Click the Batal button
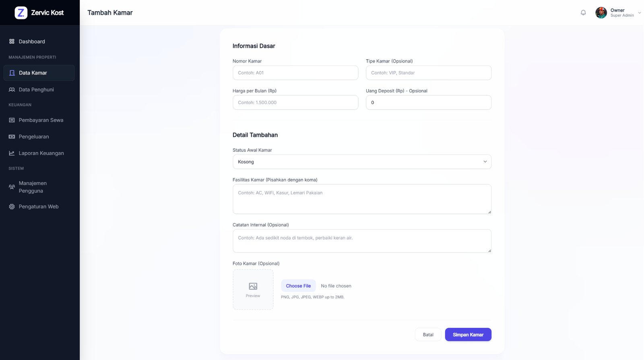The image size is (644, 360). [428, 335]
